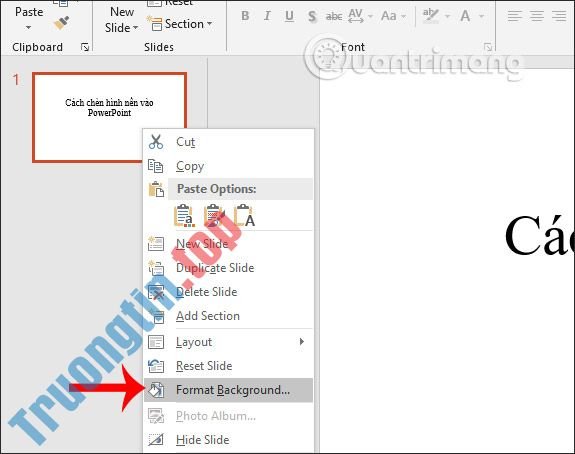The width and height of the screenshot is (575, 454).
Task: Toggle Underline formatting
Action: [x=289, y=16]
